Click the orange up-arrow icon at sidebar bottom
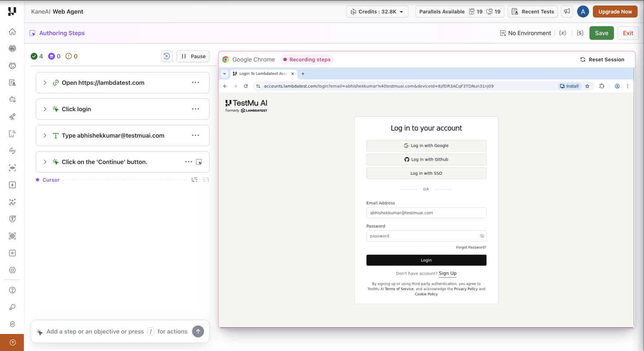The width and height of the screenshot is (644, 351). point(12,342)
